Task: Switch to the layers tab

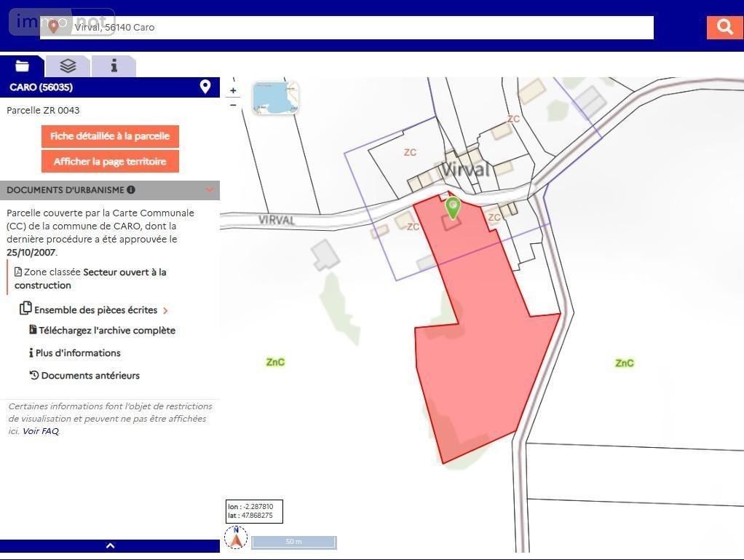Action: (x=68, y=66)
